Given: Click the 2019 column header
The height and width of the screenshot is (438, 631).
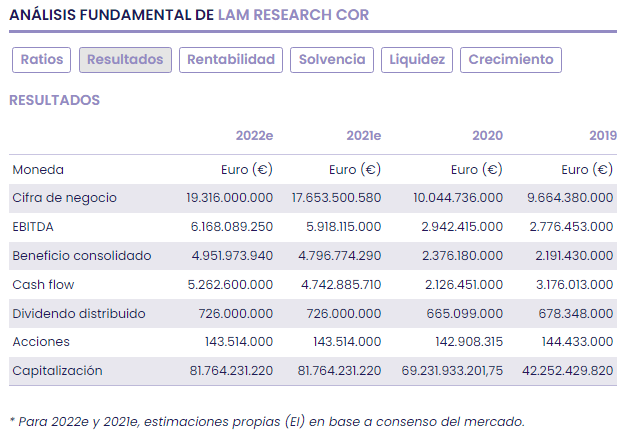Looking at the screenshot, I should point(603,135).
